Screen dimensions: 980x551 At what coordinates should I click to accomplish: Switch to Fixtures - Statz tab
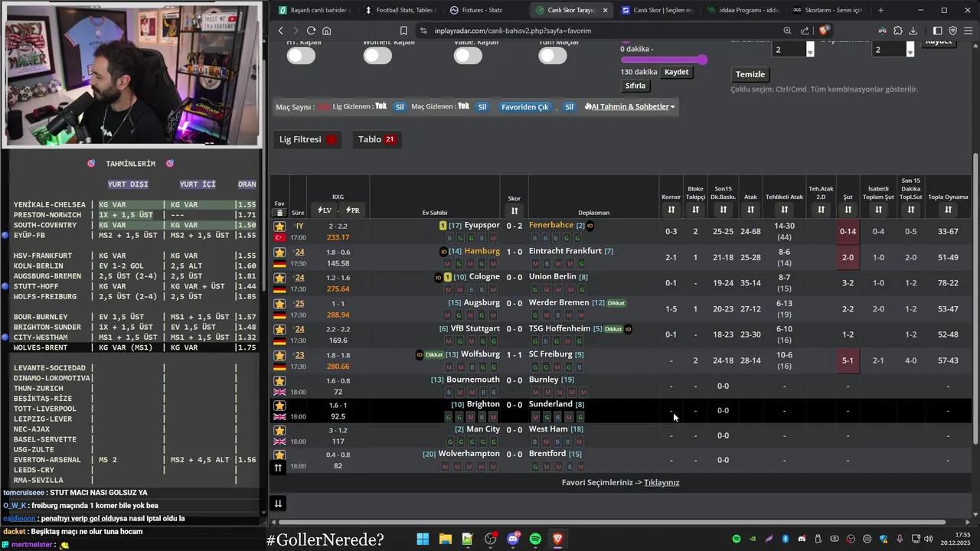click(x=484, y=10)
